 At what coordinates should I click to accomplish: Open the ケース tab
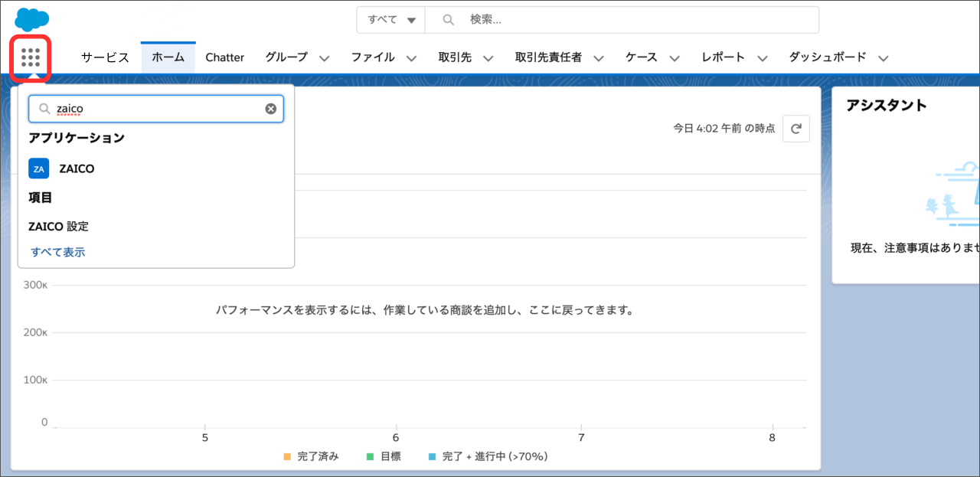[x=642, y=57]
